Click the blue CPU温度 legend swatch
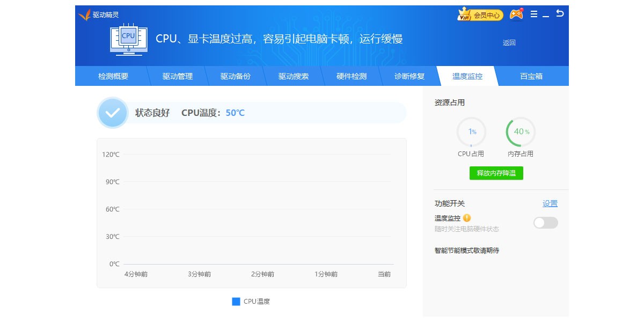Viewport: 644px width, 322px height. pyautogui.click(x=236, y=302)
